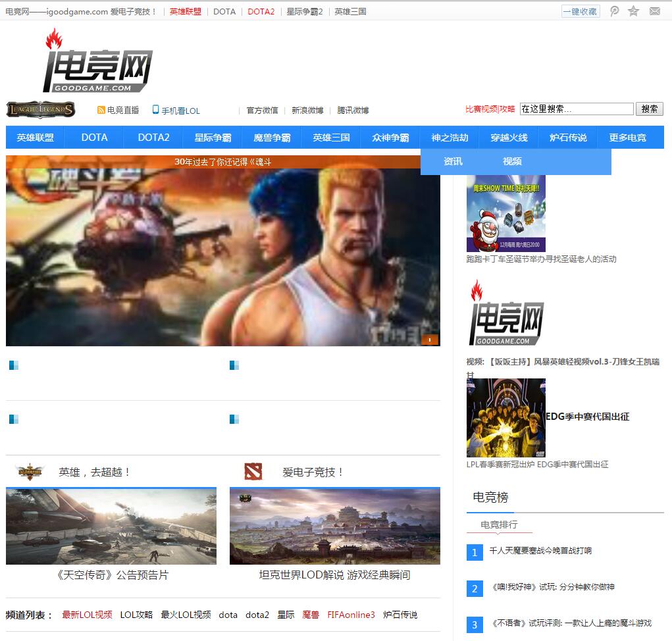672x641 pixels.
Task: Select 视频 in the dropdown submenu
Action: tap(512, 161)
